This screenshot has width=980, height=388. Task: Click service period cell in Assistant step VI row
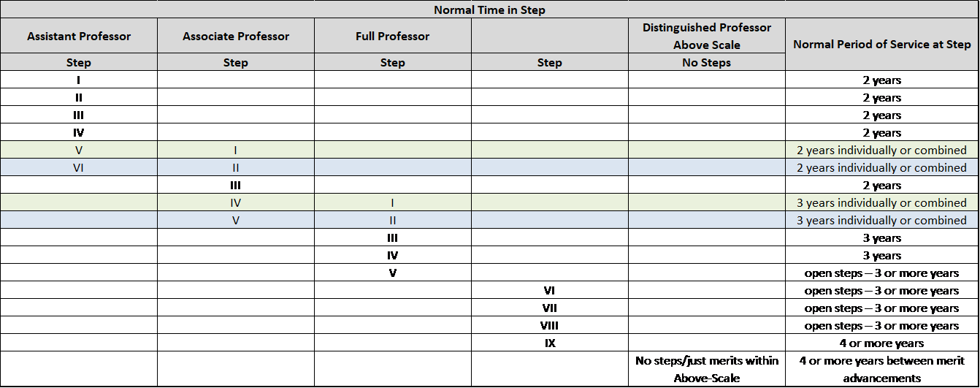pyautogui.click(x=882, y=167)
